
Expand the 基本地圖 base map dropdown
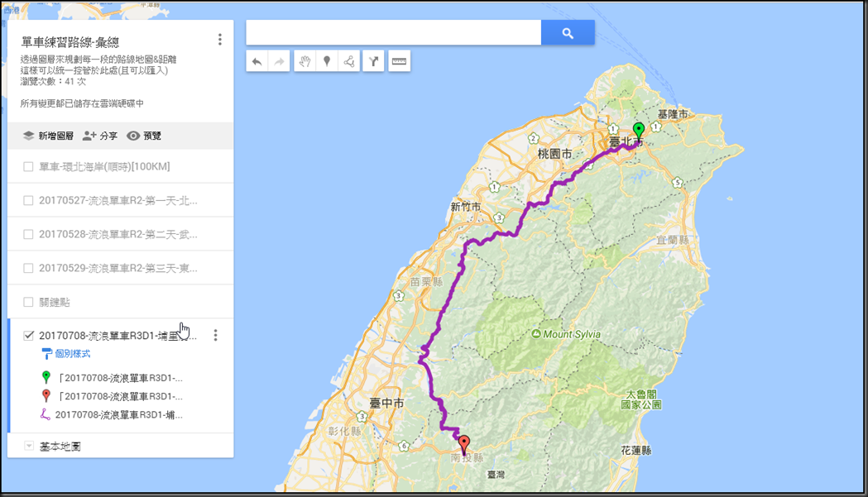pos(29,446)
